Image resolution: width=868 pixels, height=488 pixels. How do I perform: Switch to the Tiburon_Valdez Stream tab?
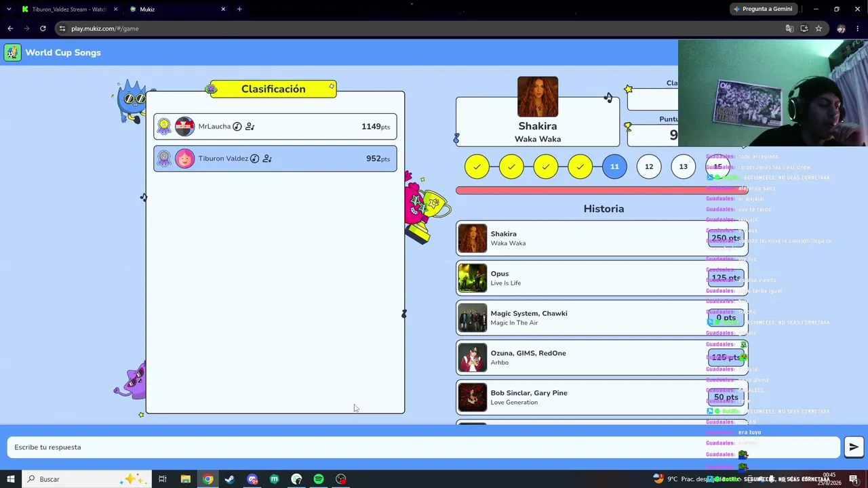(68, 9)
